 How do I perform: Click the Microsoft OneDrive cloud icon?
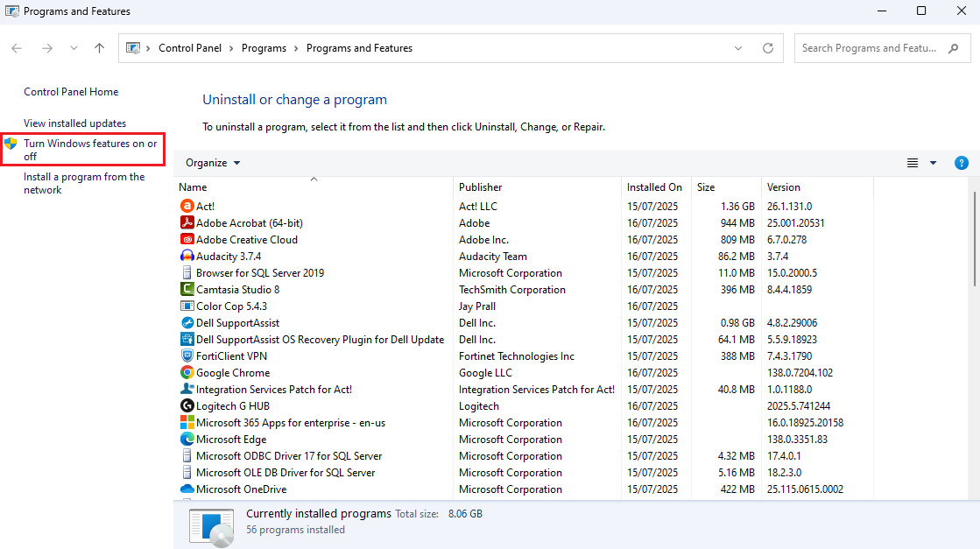pyautogui.click(x=187, y=489)
